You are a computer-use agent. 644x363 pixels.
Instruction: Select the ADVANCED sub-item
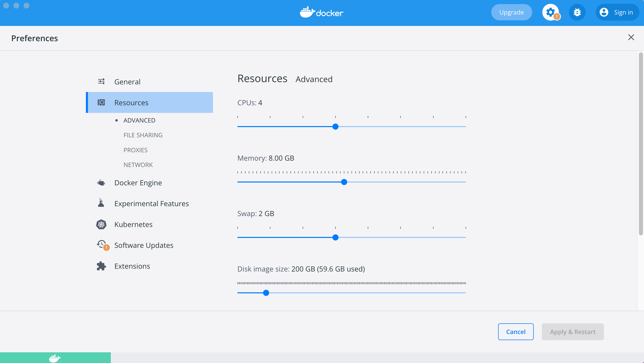pyautogui.click(x=139, y=120)
